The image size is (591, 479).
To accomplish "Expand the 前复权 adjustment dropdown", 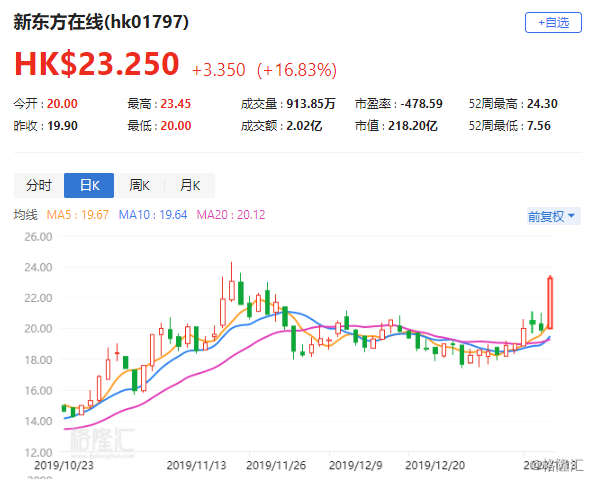I will tap(553, 216).
